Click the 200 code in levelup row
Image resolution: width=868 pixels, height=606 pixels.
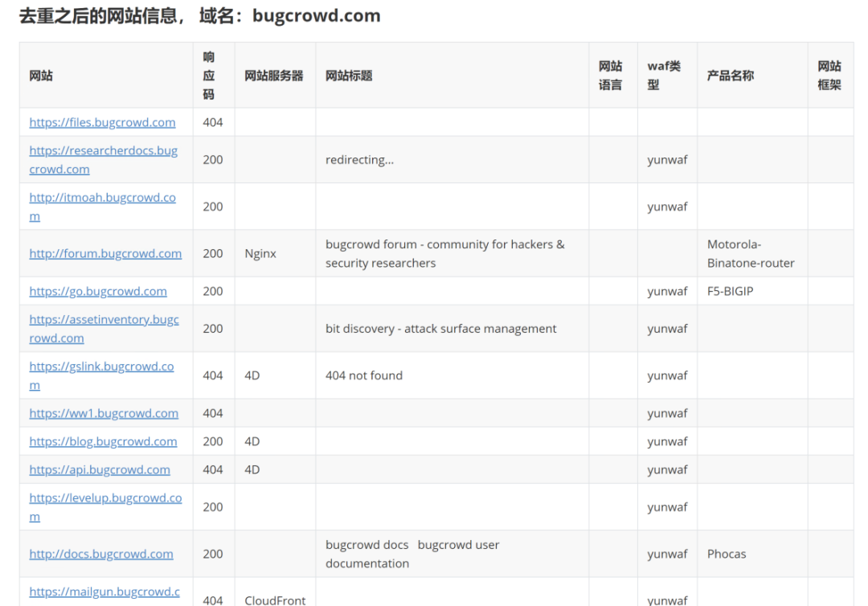pyautogui.click(x=213, y=507)
